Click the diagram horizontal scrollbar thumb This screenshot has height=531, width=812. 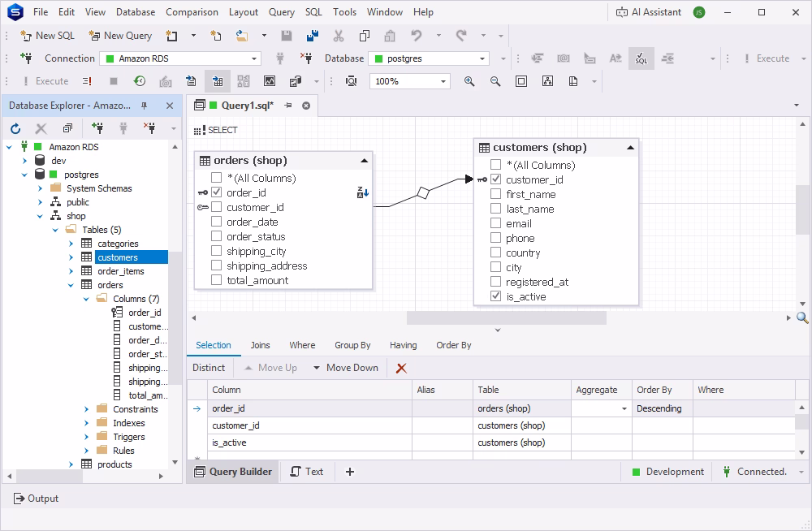coord(506,317)
